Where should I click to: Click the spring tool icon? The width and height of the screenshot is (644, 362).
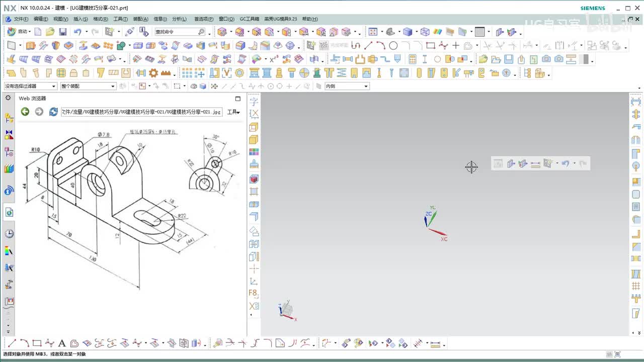tap(342, 73)
